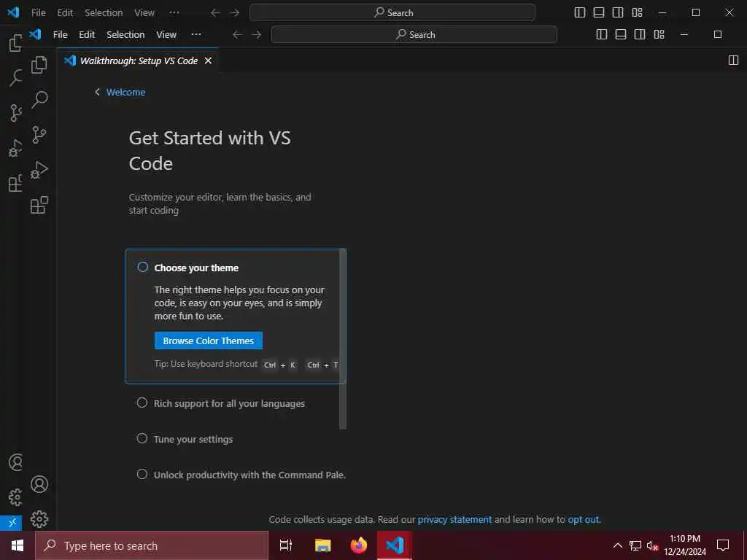Open Run and Debug in front window's activity bar
The image size is (747, 560).
coord(39,170)
